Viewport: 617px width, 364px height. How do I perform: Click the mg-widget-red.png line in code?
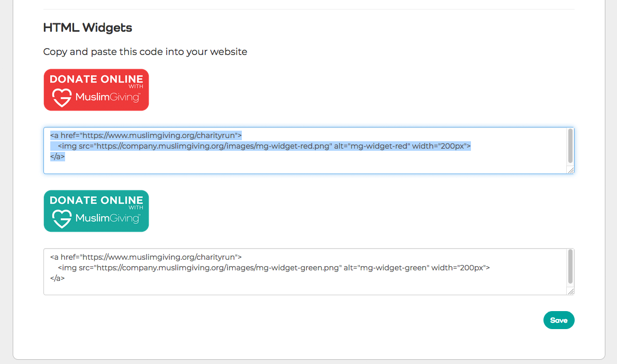(x=264, y=146)
